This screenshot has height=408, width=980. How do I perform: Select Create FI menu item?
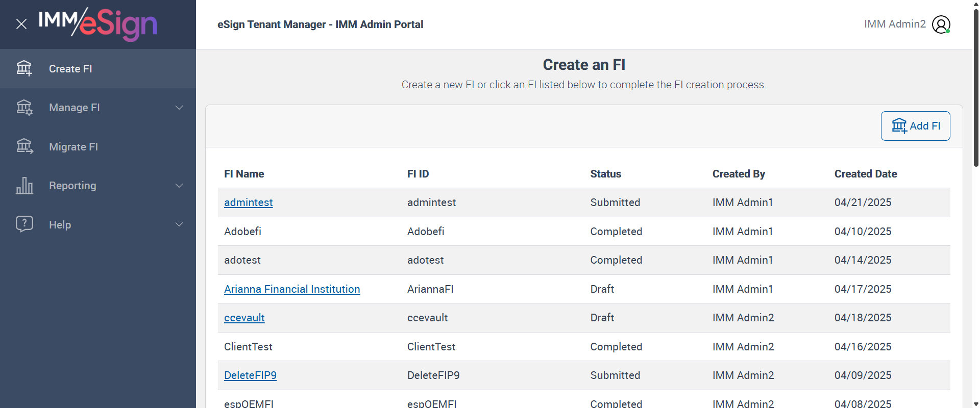point(70,69)
